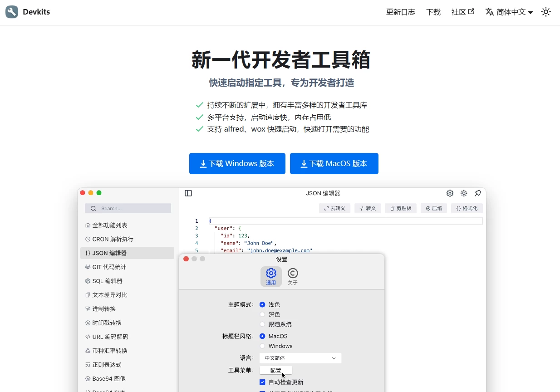This screenshot has height=392, width=560.
Task: Expand the 中文简体 language combo box
Action: click(x=300, y=358)
